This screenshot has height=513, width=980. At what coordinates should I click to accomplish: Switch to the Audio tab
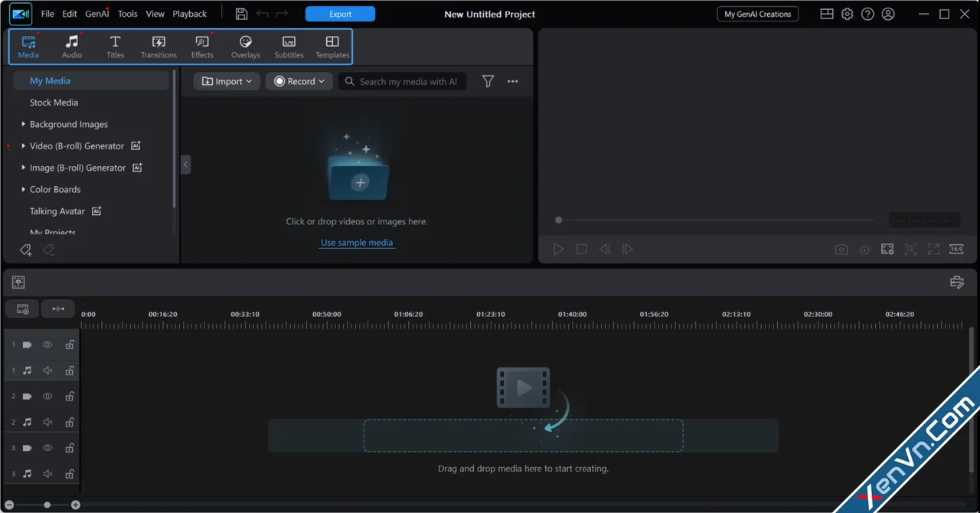(72, 47)
